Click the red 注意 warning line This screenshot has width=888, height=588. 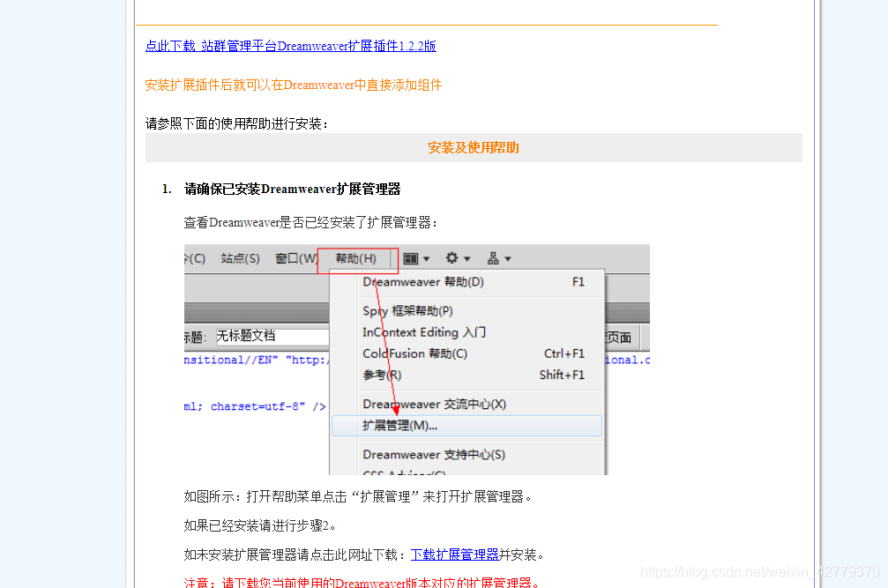pyautogui.click(x=362, y=583)
